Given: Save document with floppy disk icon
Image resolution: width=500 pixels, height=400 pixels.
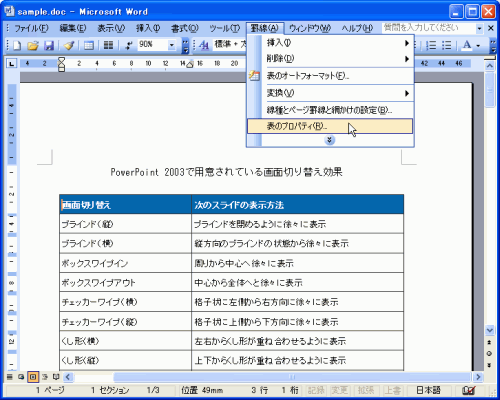Looking at the screenshot, I should click(x=49, y=45).
